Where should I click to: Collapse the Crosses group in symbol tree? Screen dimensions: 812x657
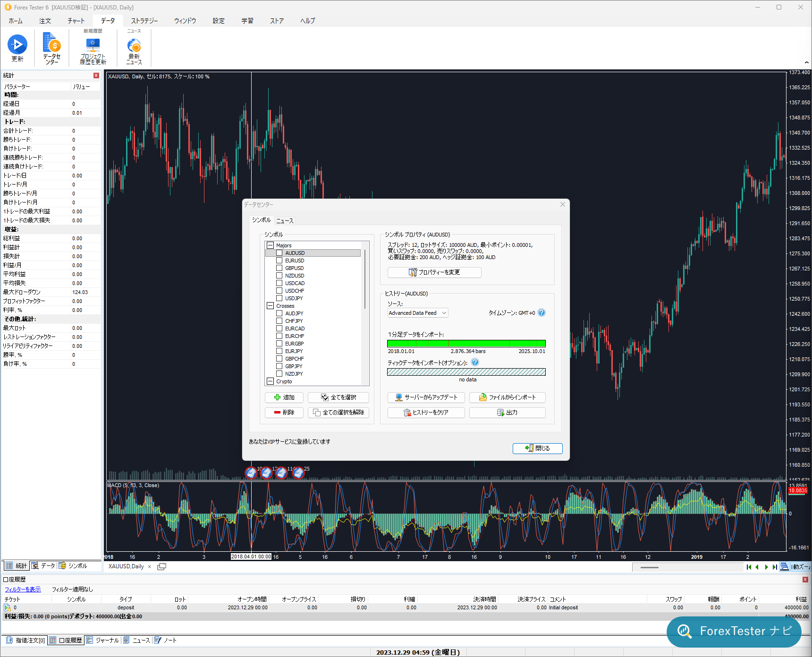tap(271, 306)
